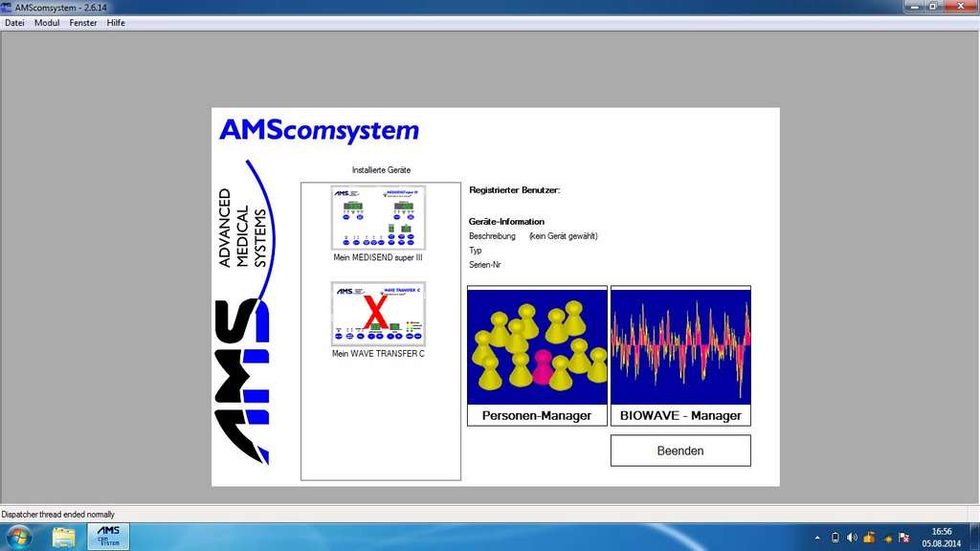
Task: Click the Windows Start orb
Action: 18,537
